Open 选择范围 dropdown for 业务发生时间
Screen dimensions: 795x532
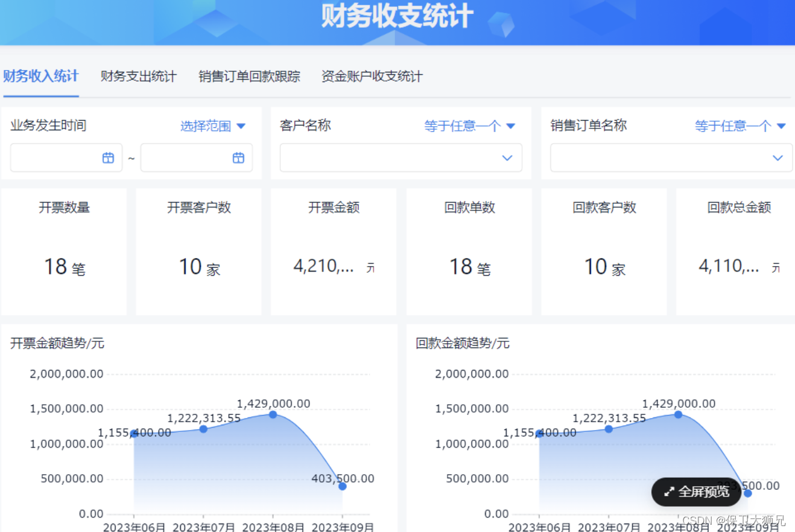(213, 126)
